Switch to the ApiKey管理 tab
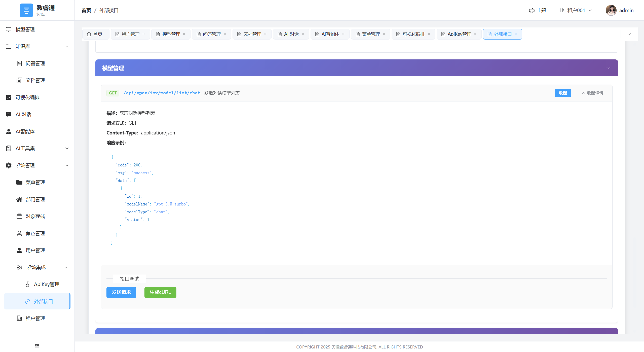Screen dimensions: 644x352 click(459, 34)
